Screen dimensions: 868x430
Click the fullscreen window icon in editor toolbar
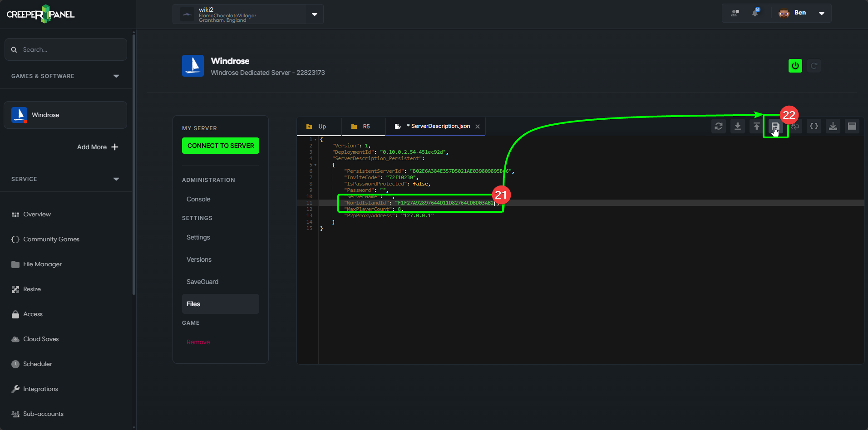[x=852, y=127]
